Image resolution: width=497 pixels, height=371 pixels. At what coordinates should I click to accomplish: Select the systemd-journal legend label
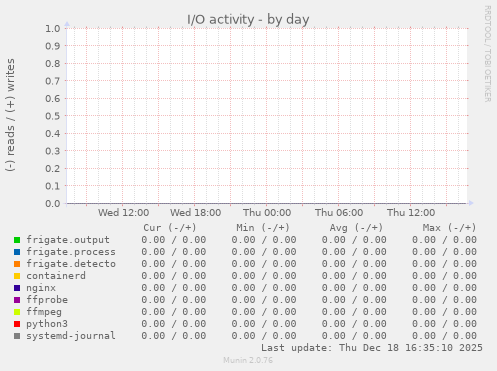click(x=71, y=336)
